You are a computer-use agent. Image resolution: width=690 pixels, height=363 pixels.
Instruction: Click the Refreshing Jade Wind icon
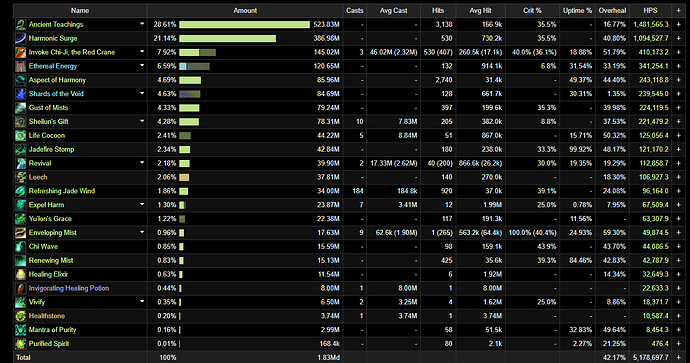click(21, 191)
